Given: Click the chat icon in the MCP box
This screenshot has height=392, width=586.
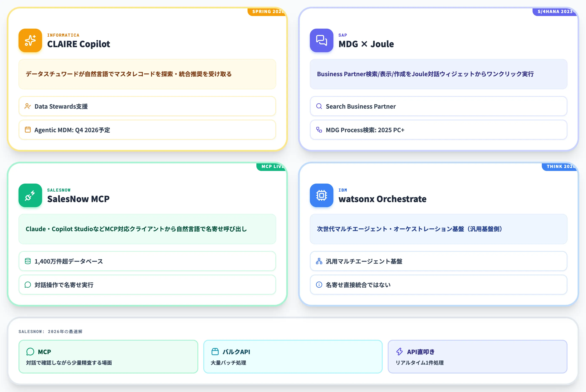Looking at the screenshot, I should tap(30, 352).
